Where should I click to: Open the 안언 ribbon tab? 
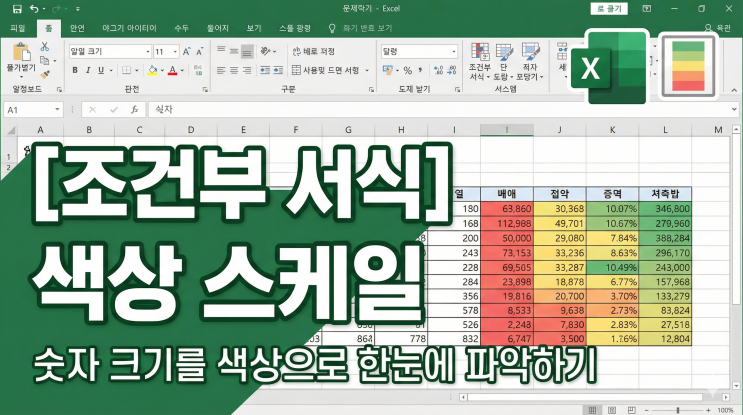(x=77, y=28)
